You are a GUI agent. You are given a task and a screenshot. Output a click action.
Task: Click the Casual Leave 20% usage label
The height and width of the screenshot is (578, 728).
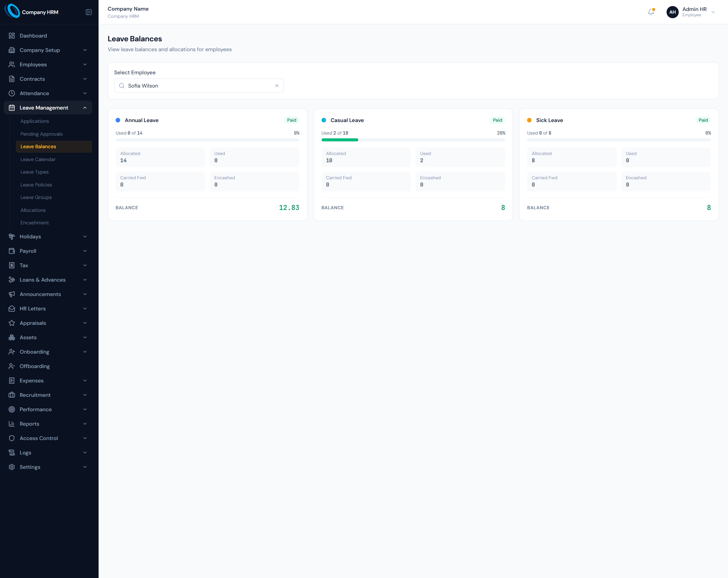click(501, 133)
